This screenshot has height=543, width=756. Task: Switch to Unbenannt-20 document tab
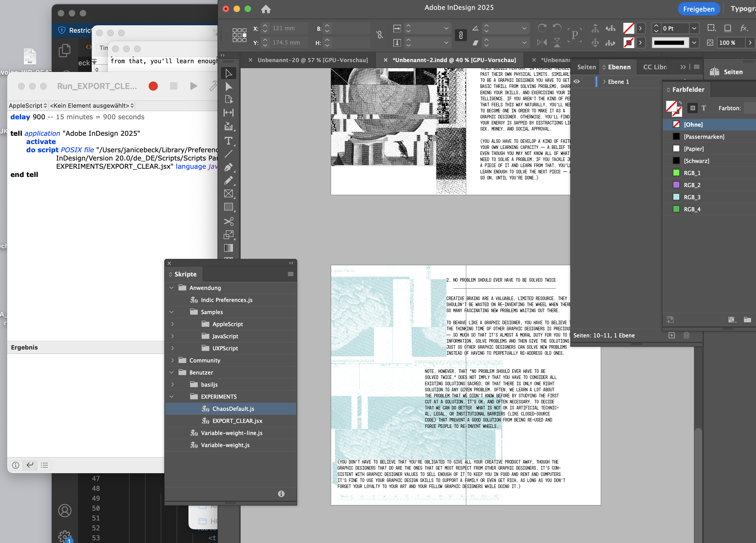pyautogui.click(x=312, y=60)
